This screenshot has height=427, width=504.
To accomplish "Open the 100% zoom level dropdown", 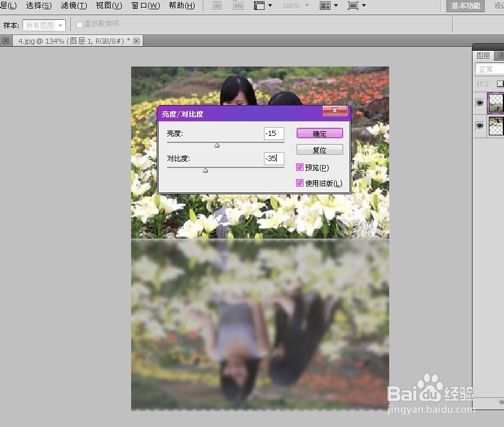I will tap(296, 5).
